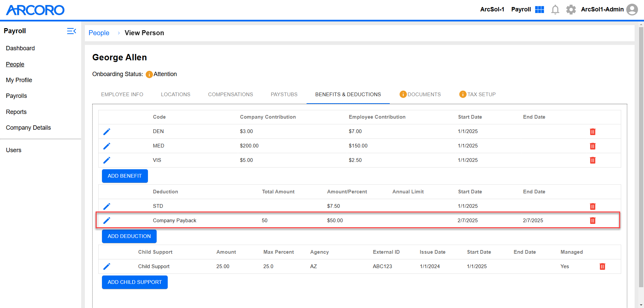Screen dimensions: 644x308
Task: Delete the STD deduction
Action: [x=593, y=206]
